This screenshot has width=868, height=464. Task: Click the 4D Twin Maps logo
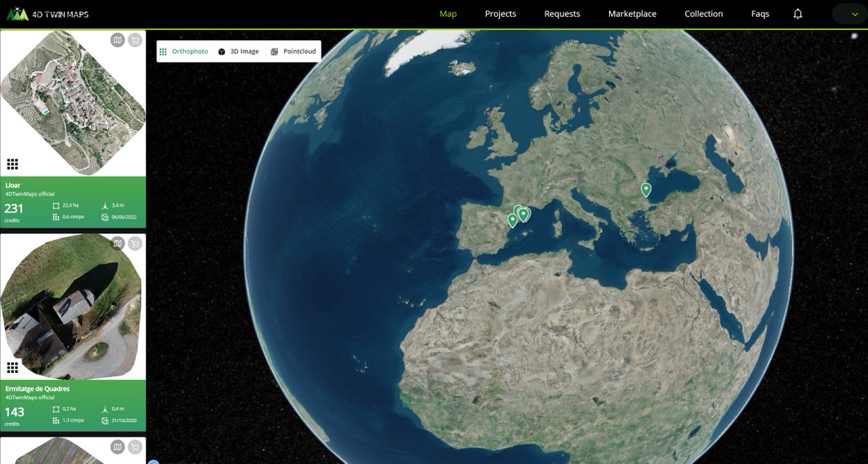pyautogui.click(x=48, y=14)
